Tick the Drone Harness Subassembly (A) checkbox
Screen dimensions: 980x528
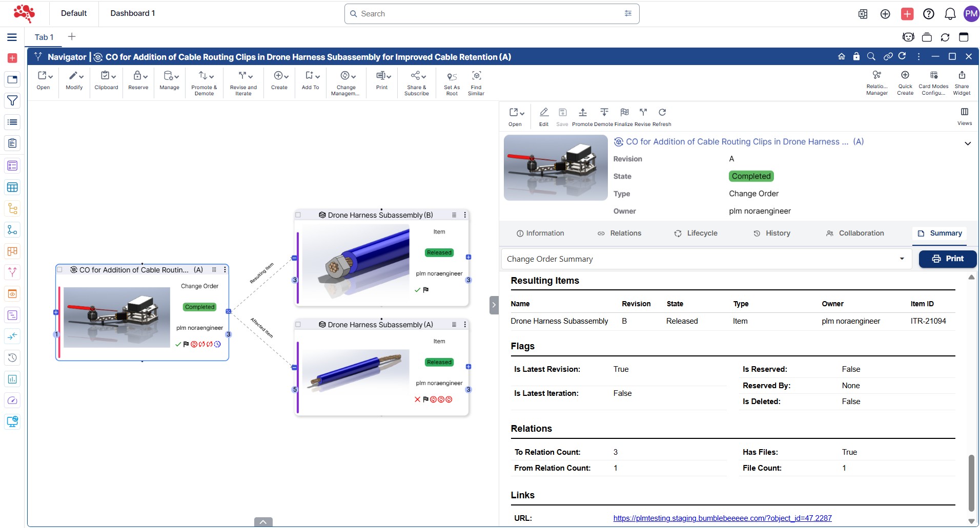click(x=298, y=325)
